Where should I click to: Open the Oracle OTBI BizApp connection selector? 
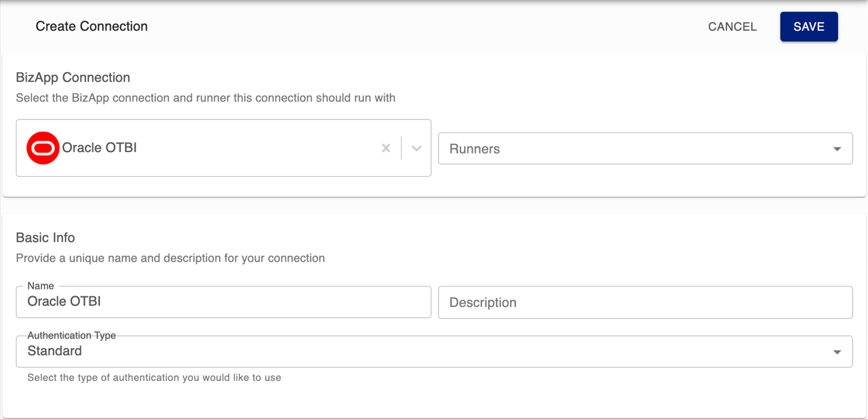200,147
